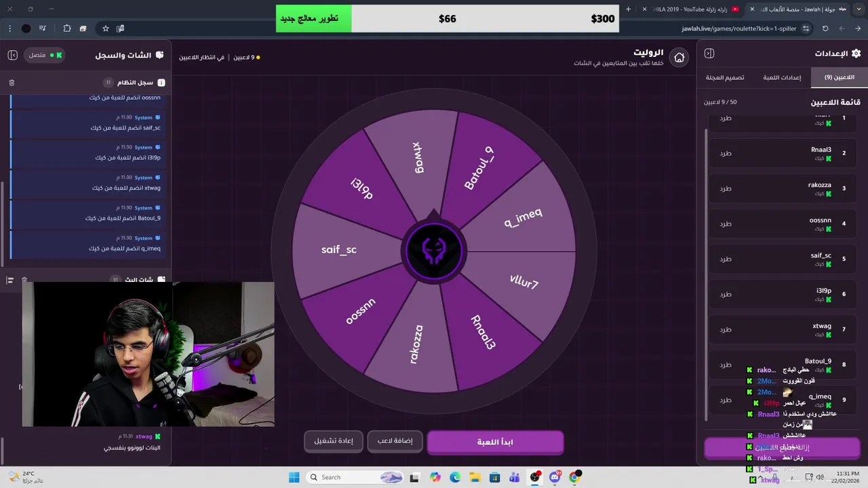Open the browser profile avatar
Viewport: 868px width, 488px height.
(x=26, y=28)
